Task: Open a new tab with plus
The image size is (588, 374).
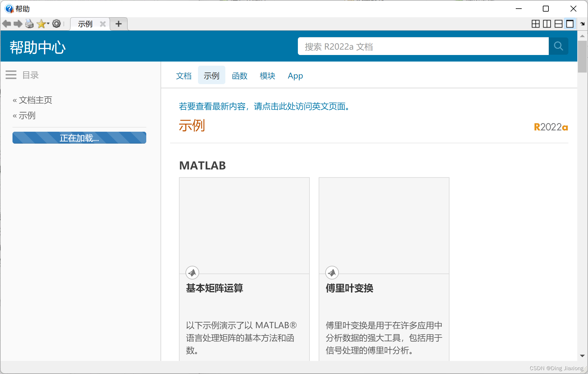Action: coord(119,24)
